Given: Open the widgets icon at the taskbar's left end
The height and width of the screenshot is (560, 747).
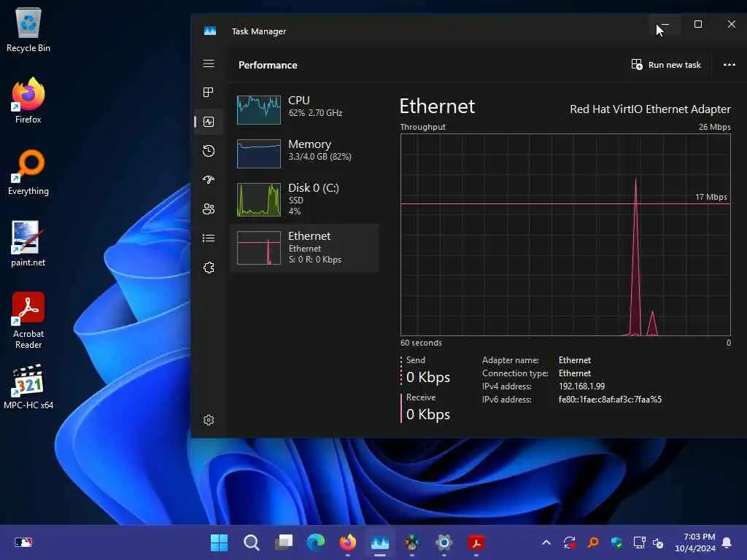Looking at the screenshot, I should pyautogui.click(x=23, y=542).
